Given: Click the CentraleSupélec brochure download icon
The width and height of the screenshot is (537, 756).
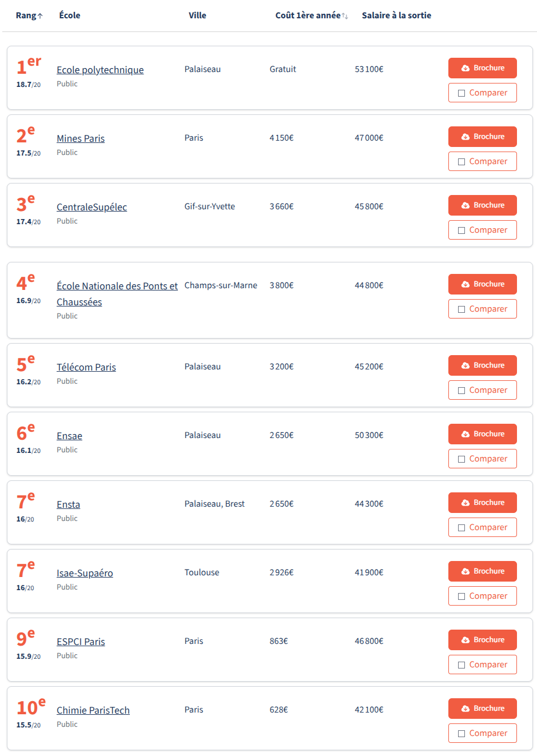Looking at the screenshot, I should [x=466, y=205].
